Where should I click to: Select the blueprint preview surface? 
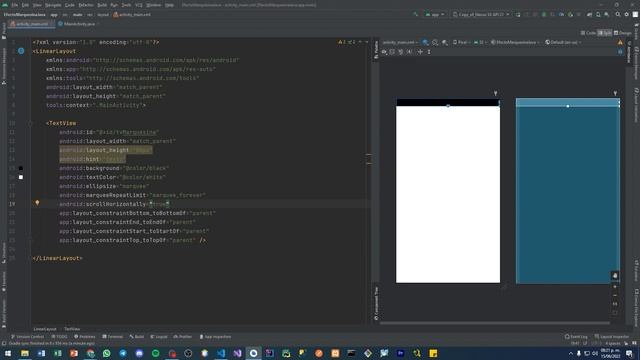[x=568, y=191]
